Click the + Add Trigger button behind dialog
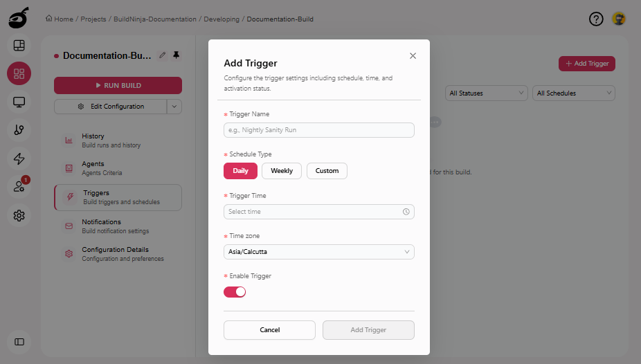Image resolution: width=641 pixels, height=364 pixels. pos(586,64)
